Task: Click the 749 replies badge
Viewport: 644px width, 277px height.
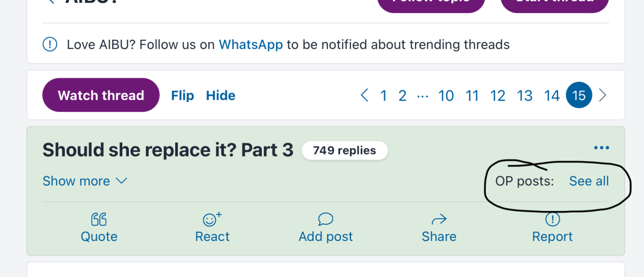Action: 344,151
